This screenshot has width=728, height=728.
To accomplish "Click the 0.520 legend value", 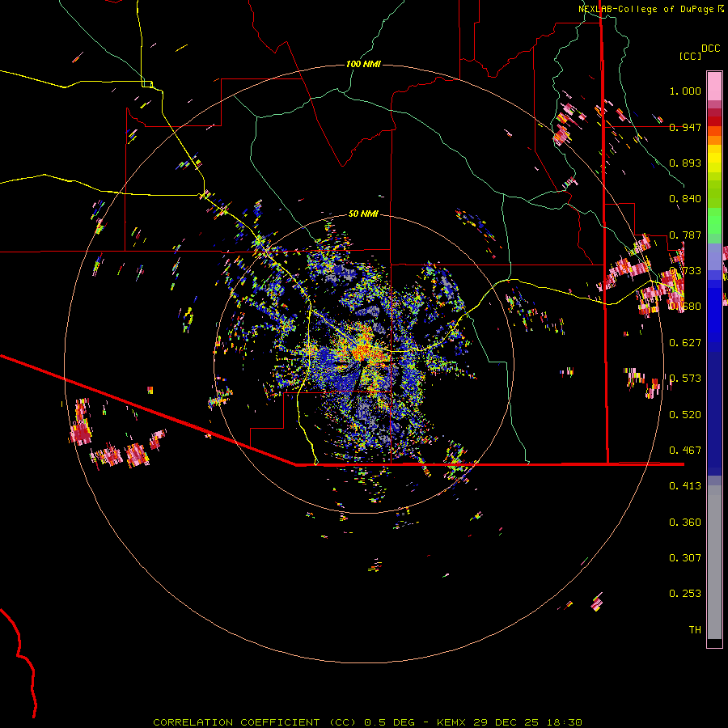I will 685,415.
